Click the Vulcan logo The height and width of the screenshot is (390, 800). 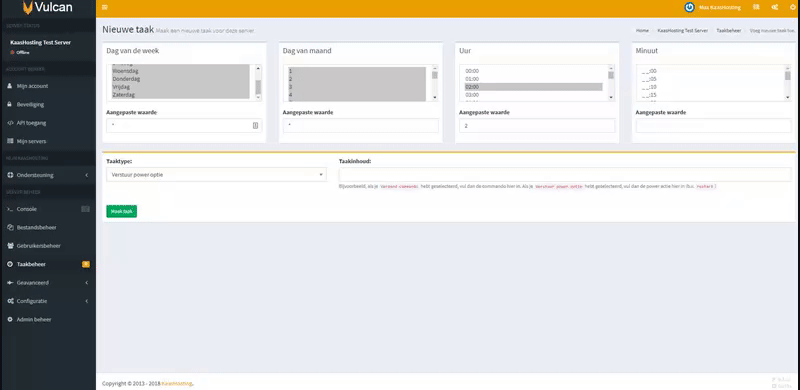47,7
